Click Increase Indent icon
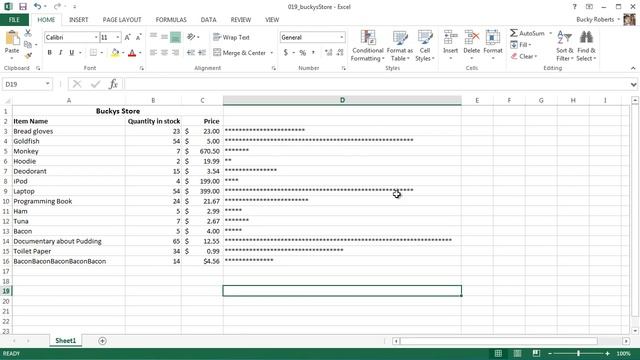 click(x=202, y=53)
